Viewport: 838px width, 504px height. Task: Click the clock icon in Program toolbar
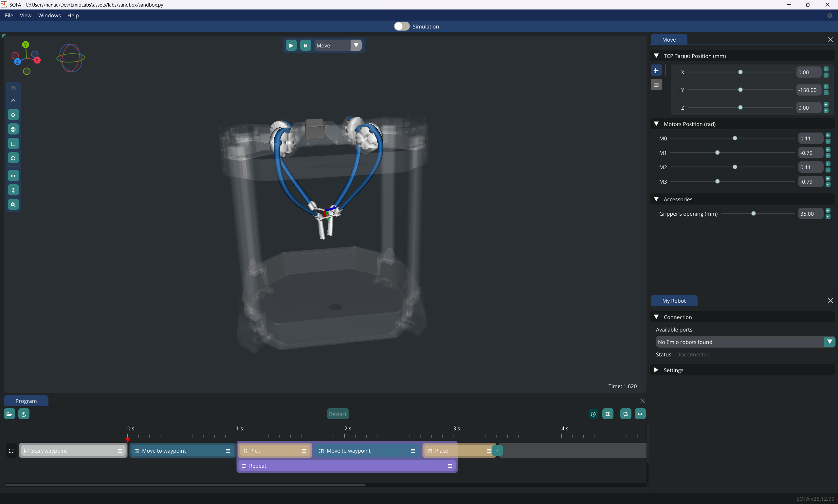pyautogui.click(x=593, y=414)
